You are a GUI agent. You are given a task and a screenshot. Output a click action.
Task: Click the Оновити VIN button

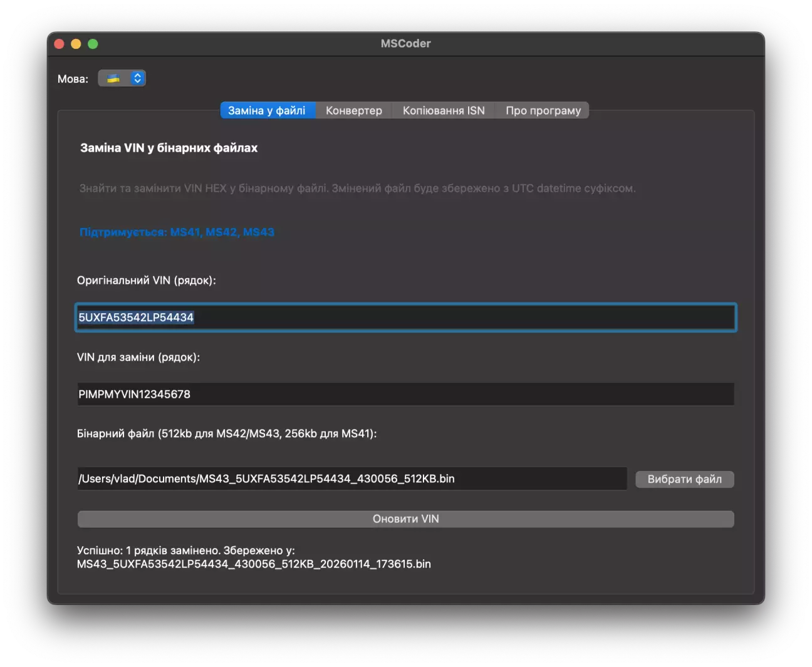(x=405, y=519)
